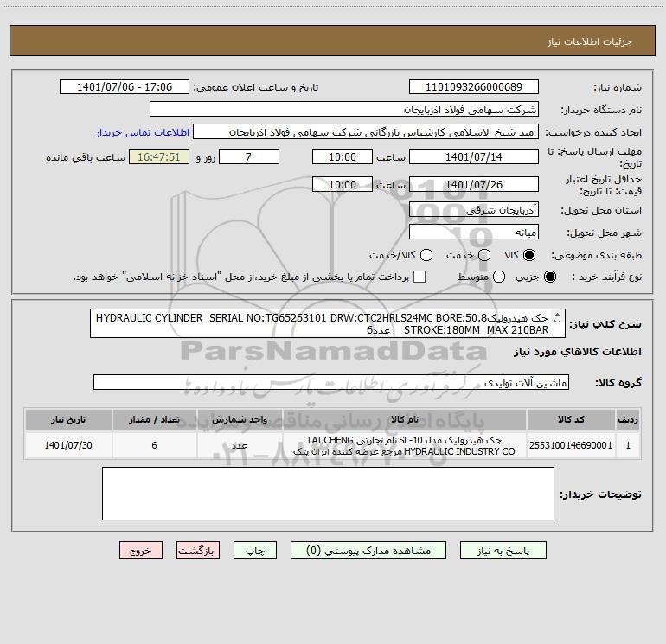Toggle the Islamic treasury payment checkbox

coord(419,277)
